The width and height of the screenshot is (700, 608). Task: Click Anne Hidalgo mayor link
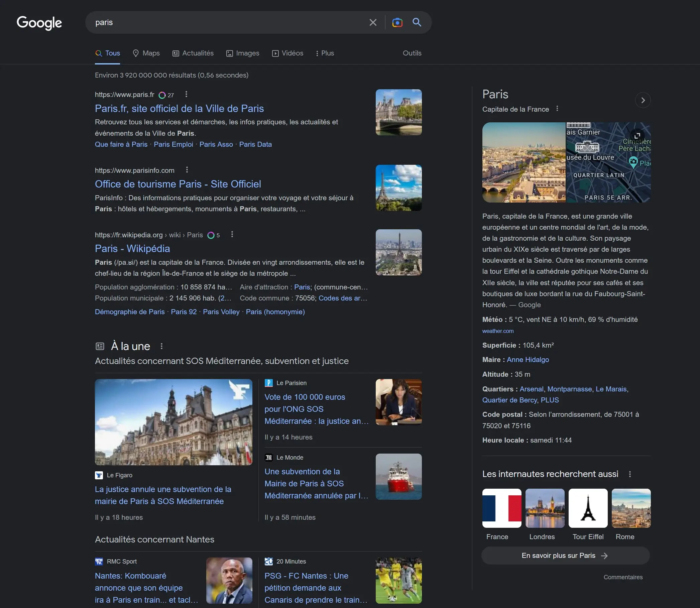[528, 360]
